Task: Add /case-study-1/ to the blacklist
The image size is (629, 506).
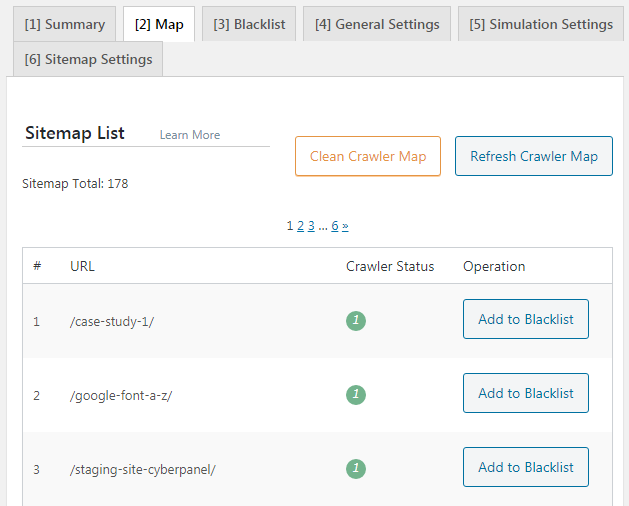Action: (526, 319)
